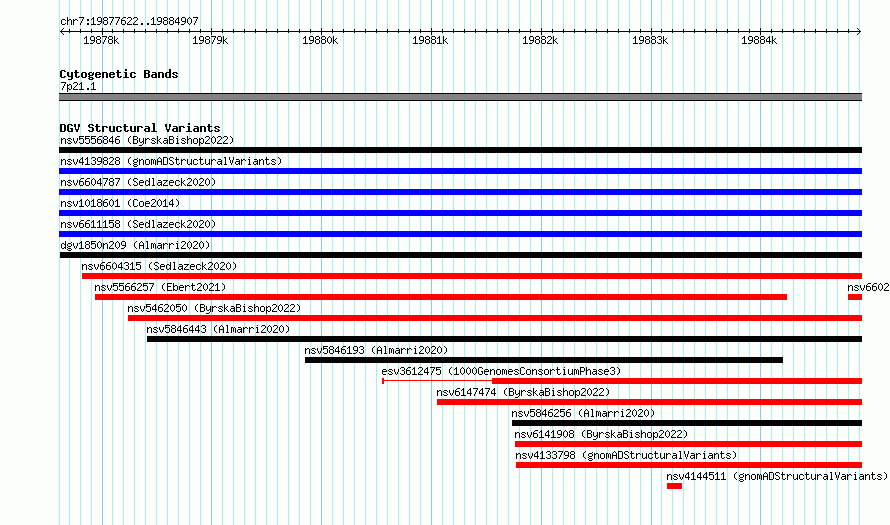This screenshot has width=890, height=525.
Task: Click the Cytogenetic Bands track title
Action: (119, 74)
